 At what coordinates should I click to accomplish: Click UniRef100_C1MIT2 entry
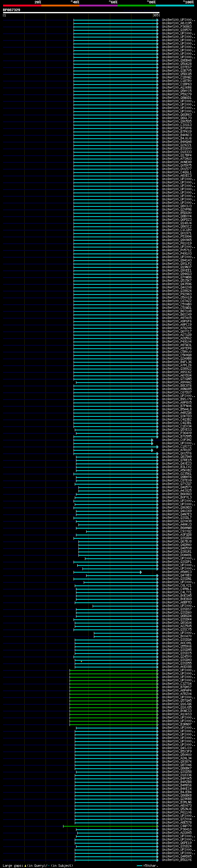tap(177, 447)
